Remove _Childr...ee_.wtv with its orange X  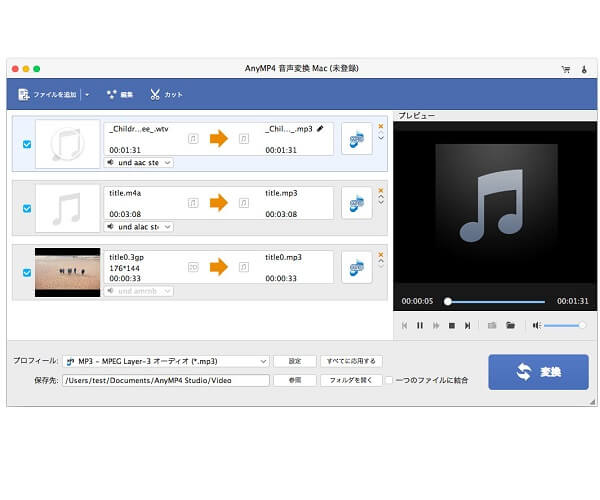pos(381,126)
